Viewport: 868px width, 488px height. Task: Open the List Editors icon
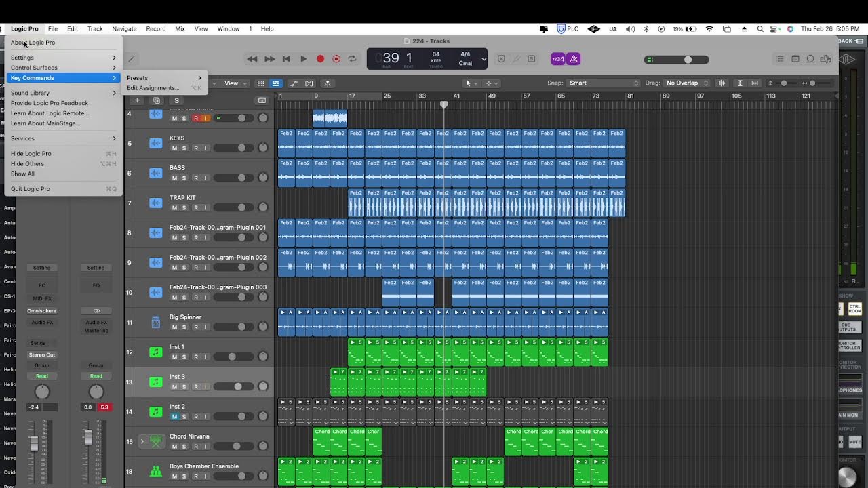click(x=780, y=59)
